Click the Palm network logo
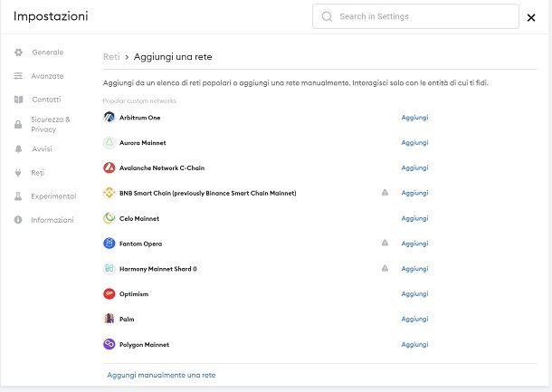This screenshot has width=552, height=392. pos(109,319)
